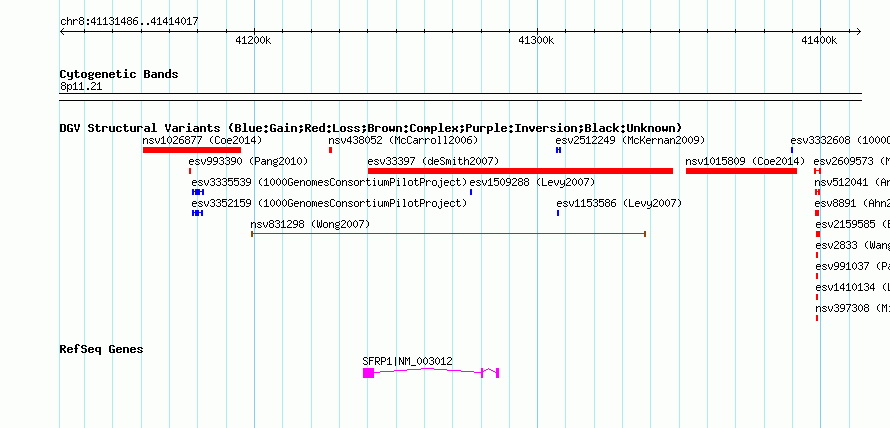This screenshot has width=890, height=428.
Task: Click the red mark under nsv438052
Action: coord(330,150)
